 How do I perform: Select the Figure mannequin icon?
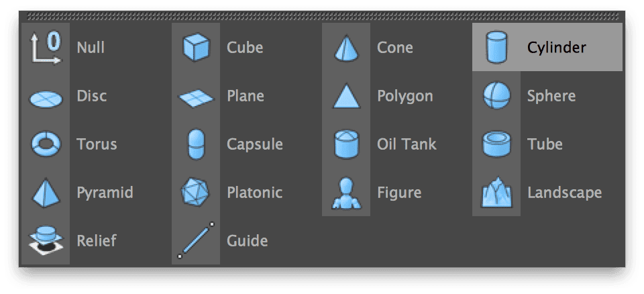click(346, 193)
